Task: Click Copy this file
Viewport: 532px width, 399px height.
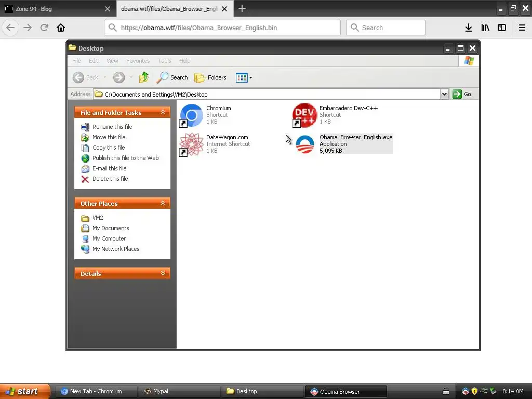Action: pyautogui.click(x=103, y=148)
